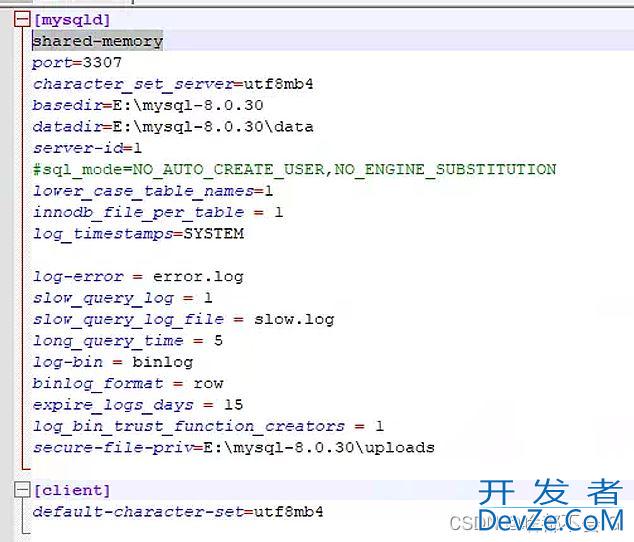Click the [mysqld] section header text
The width and height of the screenshot is (634, 542).
point(72,20)
